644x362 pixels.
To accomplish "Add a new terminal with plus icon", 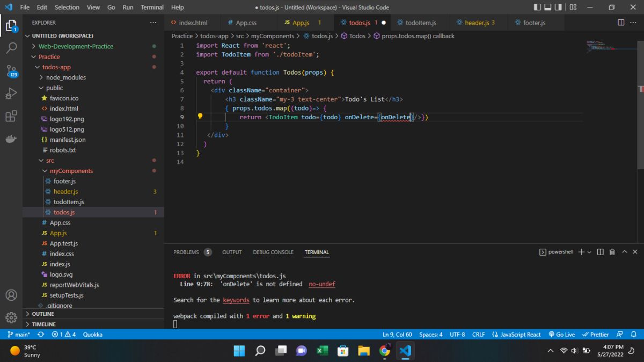I will [x=581, y=252].
